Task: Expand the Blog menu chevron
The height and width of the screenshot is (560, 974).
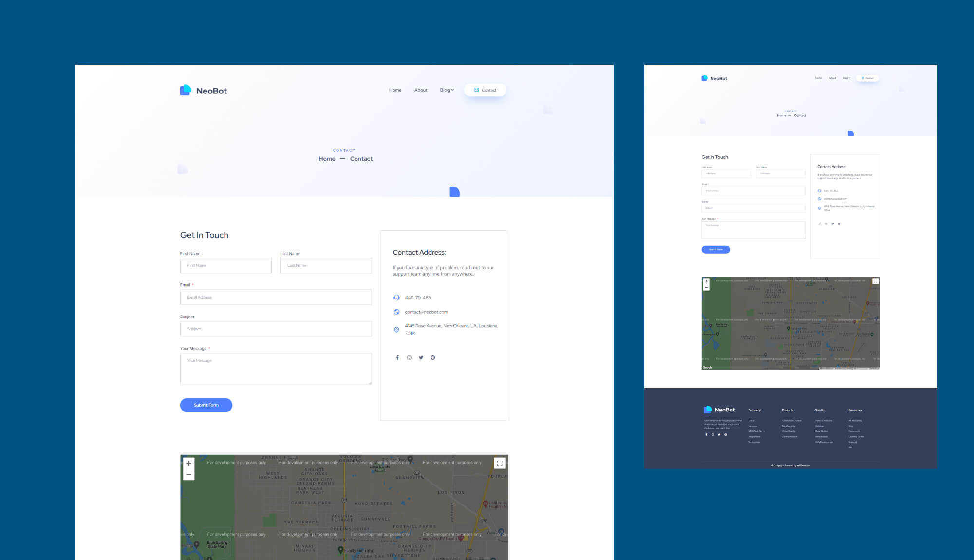Action: (452, 90)
